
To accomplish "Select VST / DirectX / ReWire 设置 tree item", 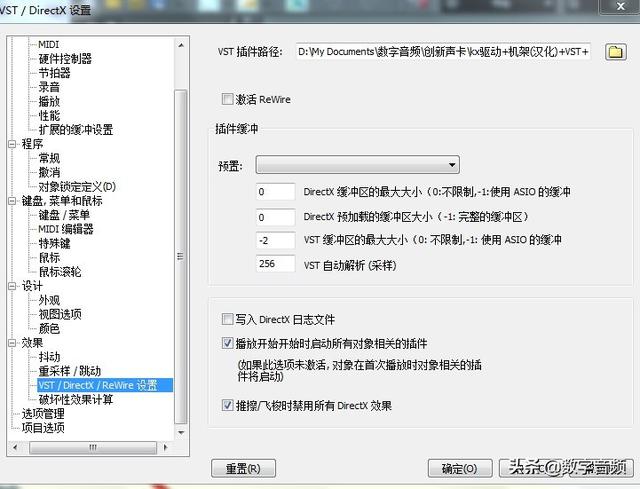I will pos(105,385).
